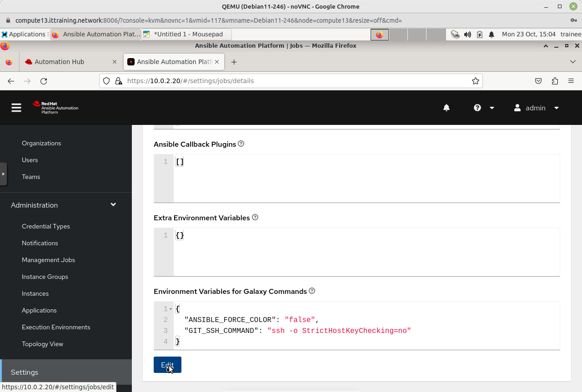Go back in Firefox

[x=11, y=81]
